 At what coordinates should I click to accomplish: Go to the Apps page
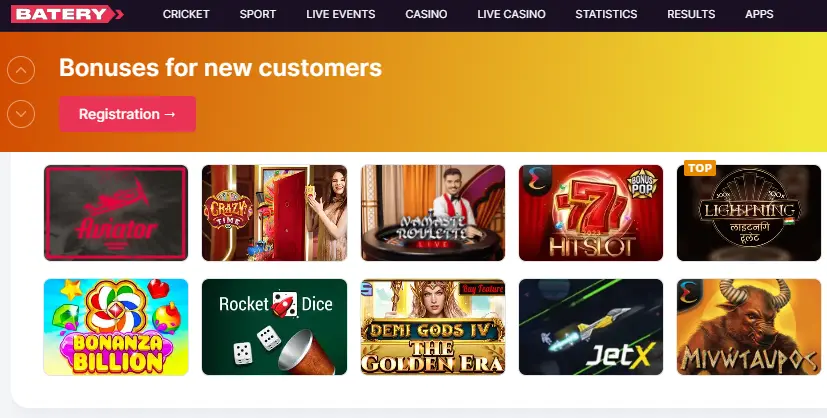point(759,14)
